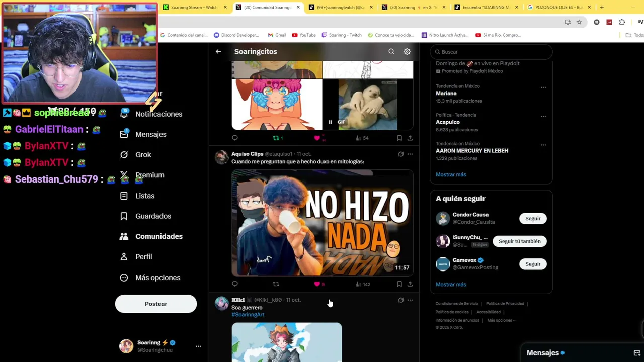This screenshot has width=644, height=362.
Task: Pause the GIF of the white dog
Action: coord(331,122)
